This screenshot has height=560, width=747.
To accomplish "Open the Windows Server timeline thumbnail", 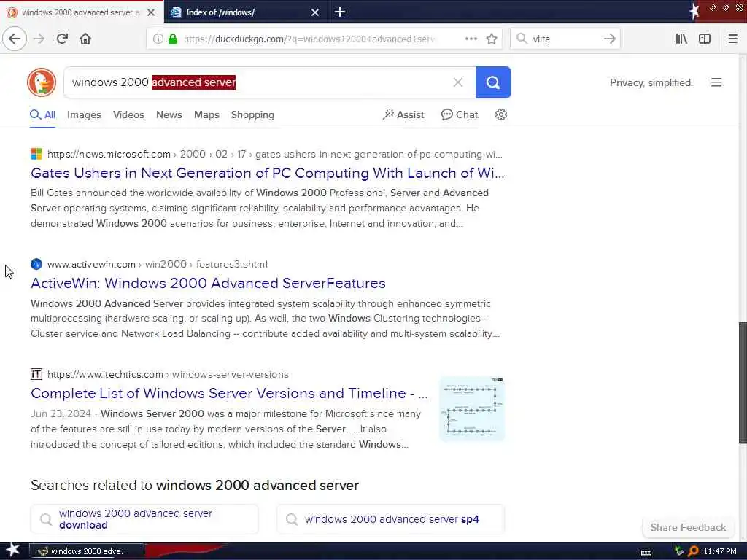I will tap(472, 408).
